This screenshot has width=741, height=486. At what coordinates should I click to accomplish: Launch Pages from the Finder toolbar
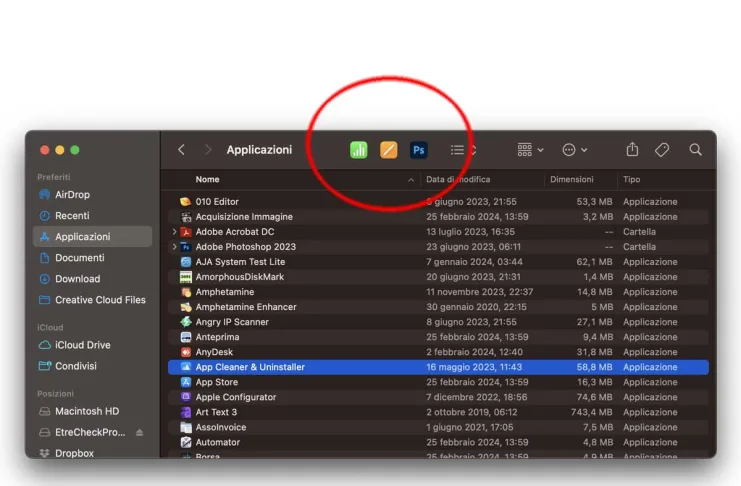point(388,150)
